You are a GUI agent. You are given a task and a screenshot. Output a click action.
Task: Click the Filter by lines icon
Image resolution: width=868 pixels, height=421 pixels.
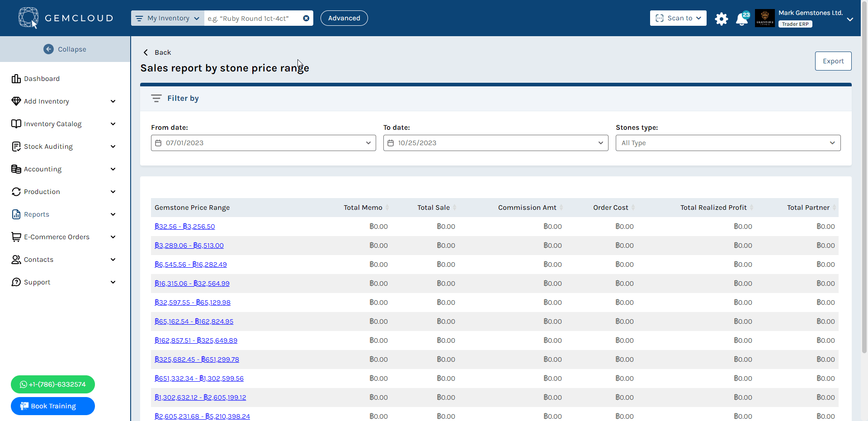tap(156, 98)
